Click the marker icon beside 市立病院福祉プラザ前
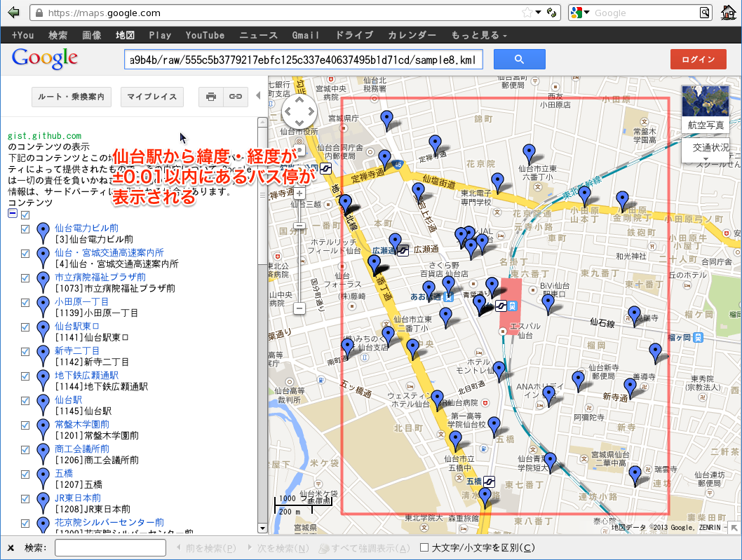Screen dimensions: 742x560 [x=43, y=283]
